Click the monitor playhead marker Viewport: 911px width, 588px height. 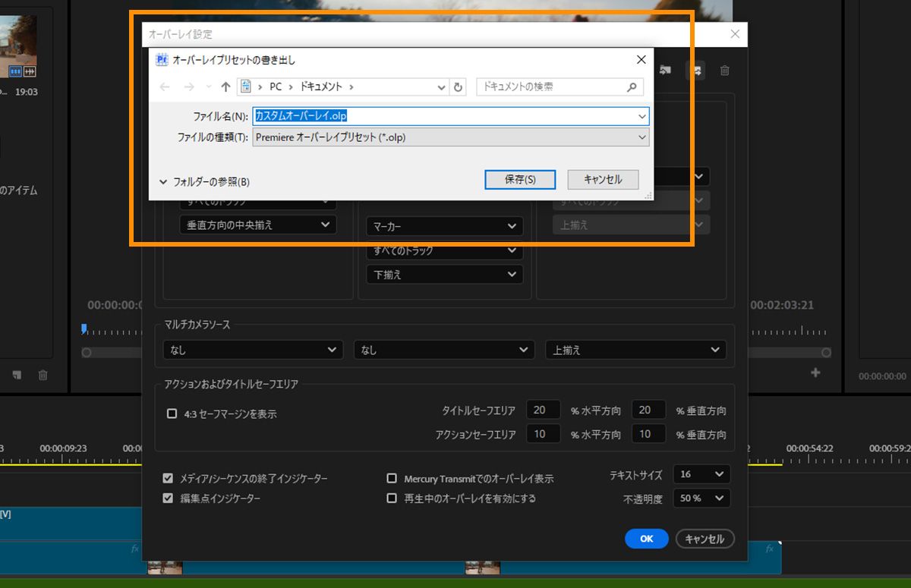(84, 329)
